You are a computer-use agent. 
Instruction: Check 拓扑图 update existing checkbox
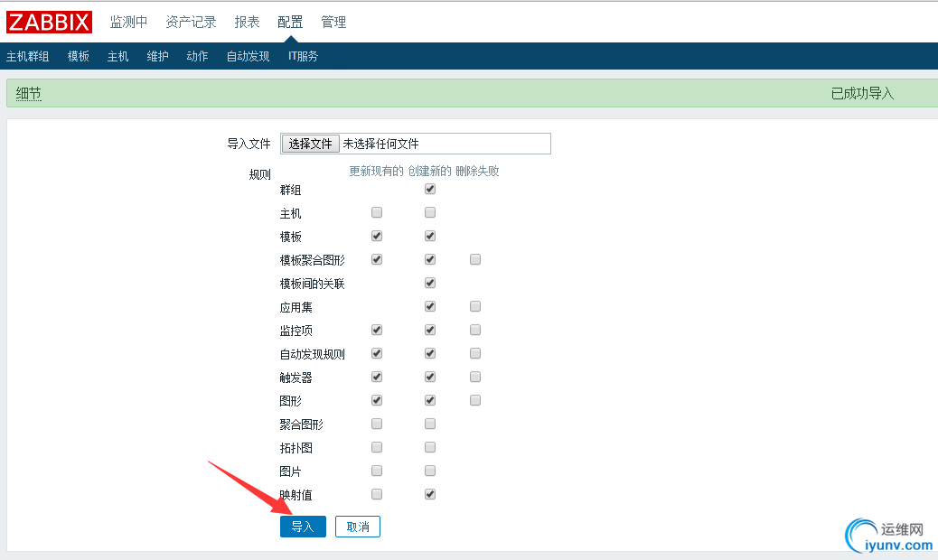[377, 447]
